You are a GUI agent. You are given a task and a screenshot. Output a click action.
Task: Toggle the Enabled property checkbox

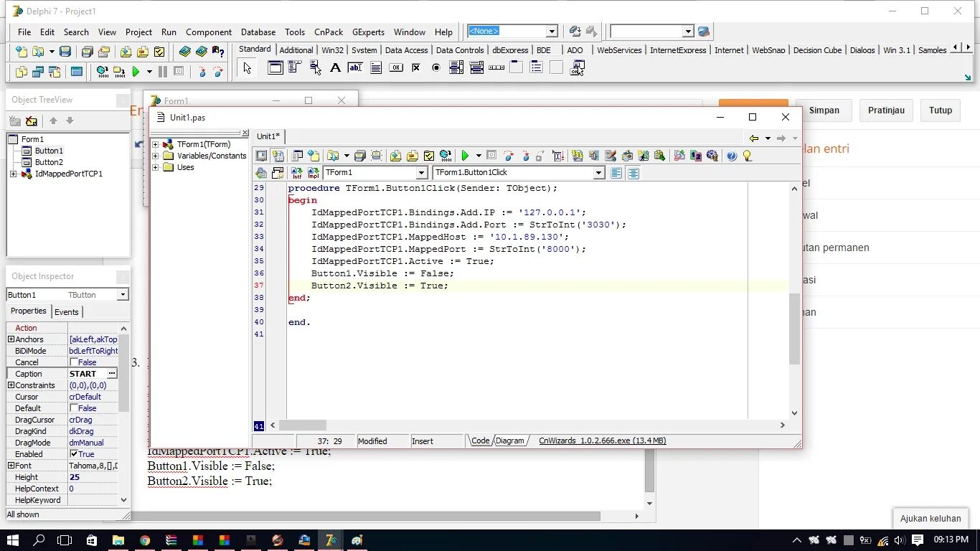tap(74, 454)
